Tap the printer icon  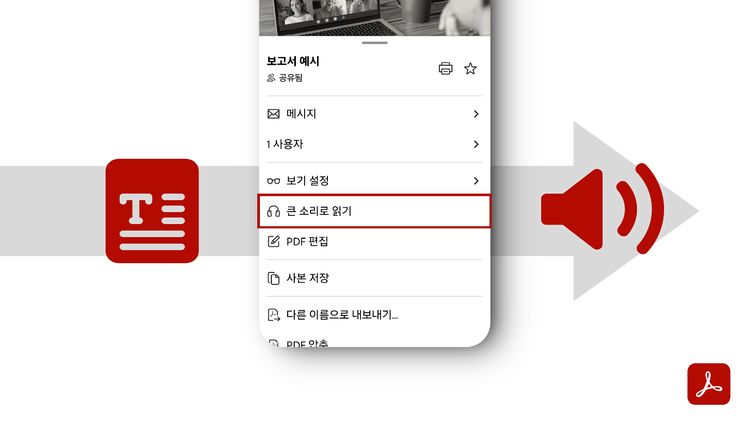click(445, 68)
